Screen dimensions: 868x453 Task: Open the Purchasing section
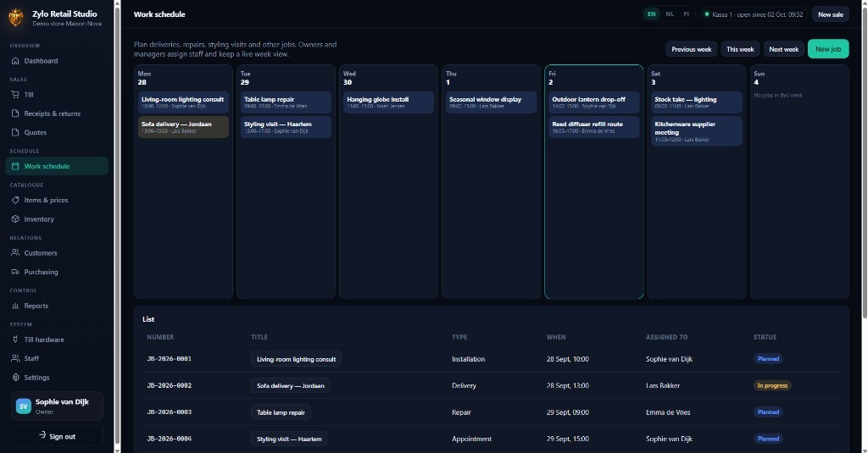coord(57,272)
